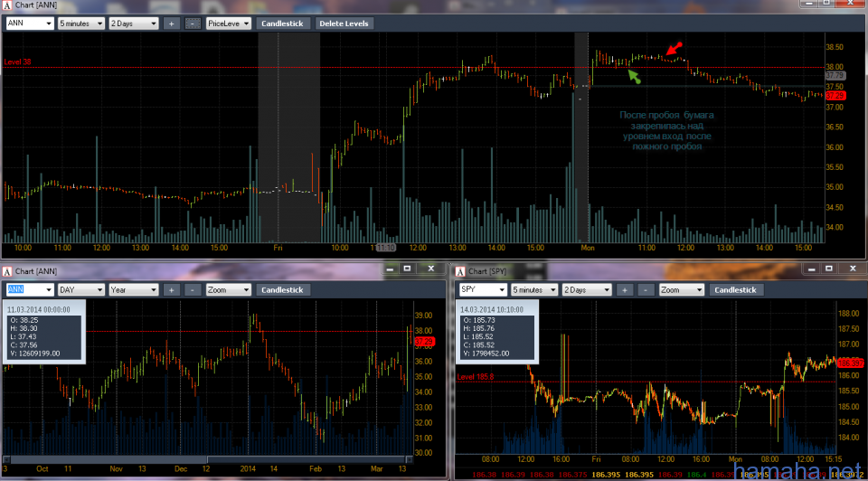Viewport: 868px width, 481px height.
Task: Minimize the top Chart [ANN] window
Action: pyautogui.click(x=808, y=4)
